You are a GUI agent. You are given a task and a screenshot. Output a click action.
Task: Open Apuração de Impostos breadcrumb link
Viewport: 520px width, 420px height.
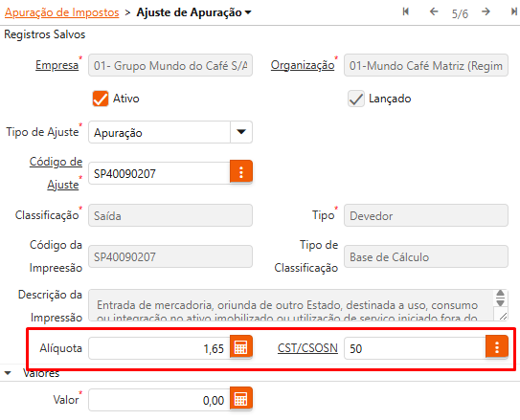pyautogui.click(x=61, y=12)
